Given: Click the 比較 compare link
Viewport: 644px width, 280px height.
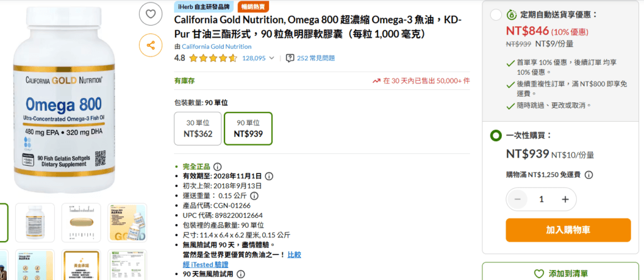Looking at the screenshot, I should tap(294, 254).
